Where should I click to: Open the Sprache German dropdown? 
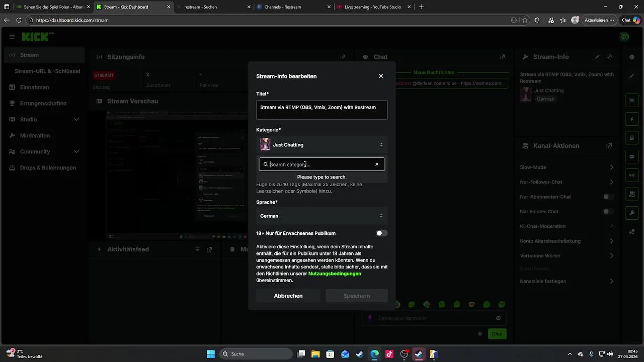pyautogui.click(x=322, y=216)
